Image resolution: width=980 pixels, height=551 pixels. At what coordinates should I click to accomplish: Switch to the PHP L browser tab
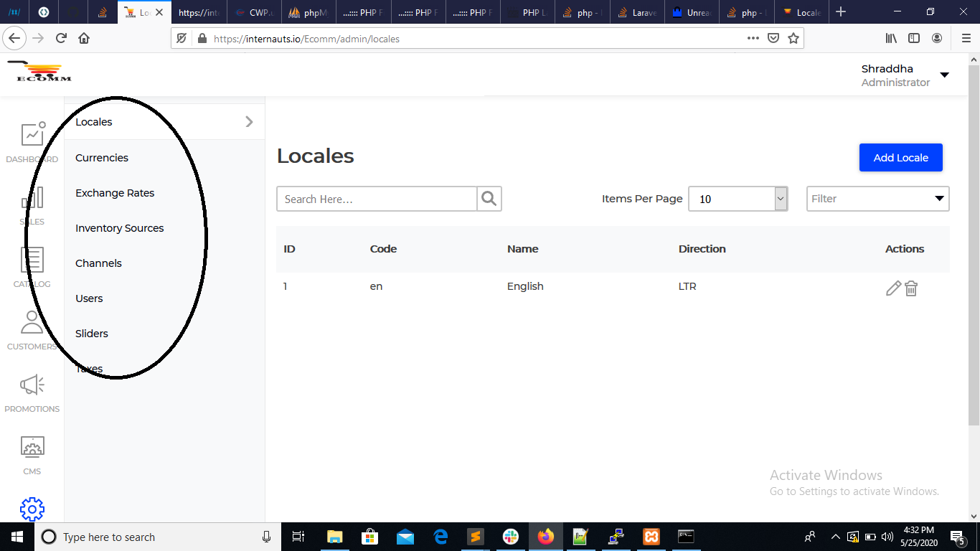point(527,12)
